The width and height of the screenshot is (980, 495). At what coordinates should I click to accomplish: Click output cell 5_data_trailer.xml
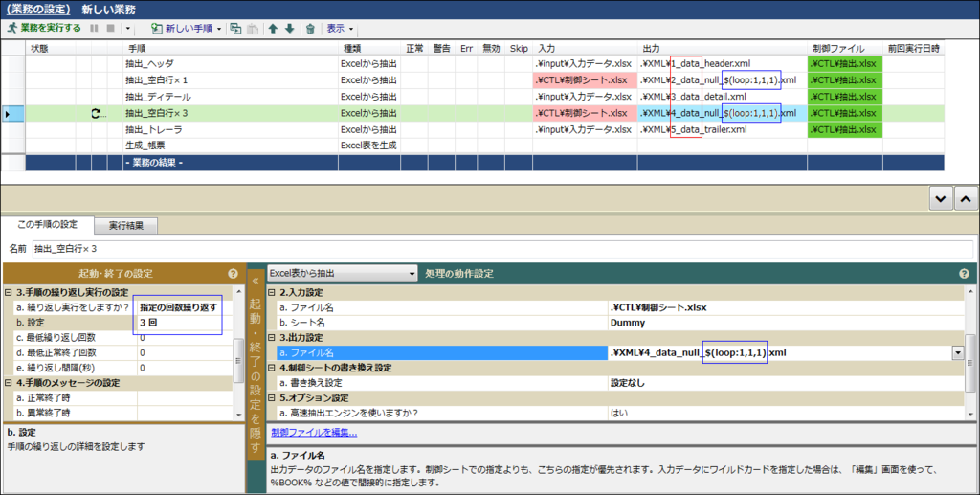tap(722, 130)
